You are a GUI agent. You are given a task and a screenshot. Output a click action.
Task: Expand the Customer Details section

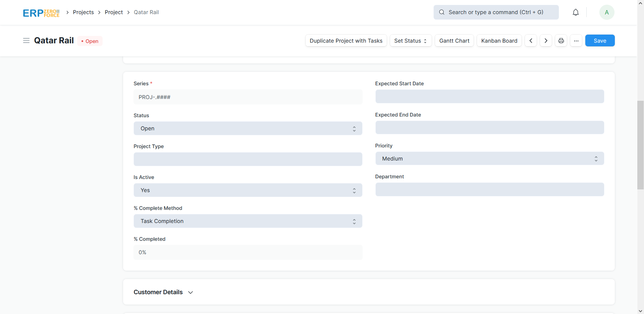163,292
